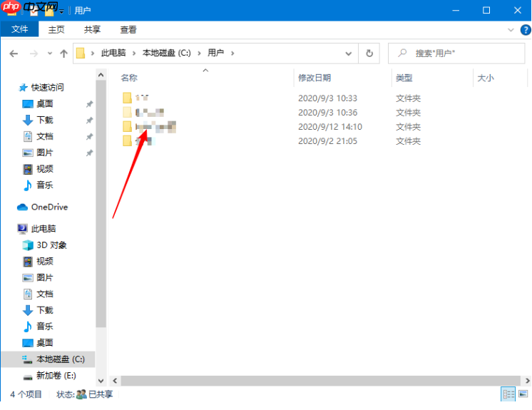Sort by 类型 column header
Image resolution: width=532 pixels, height=410 pixels.
[x=404, y=78]
